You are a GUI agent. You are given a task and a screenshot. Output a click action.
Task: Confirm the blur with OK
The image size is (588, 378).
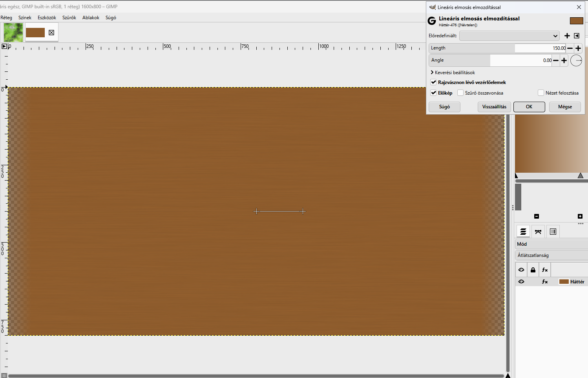click(529, 107)
